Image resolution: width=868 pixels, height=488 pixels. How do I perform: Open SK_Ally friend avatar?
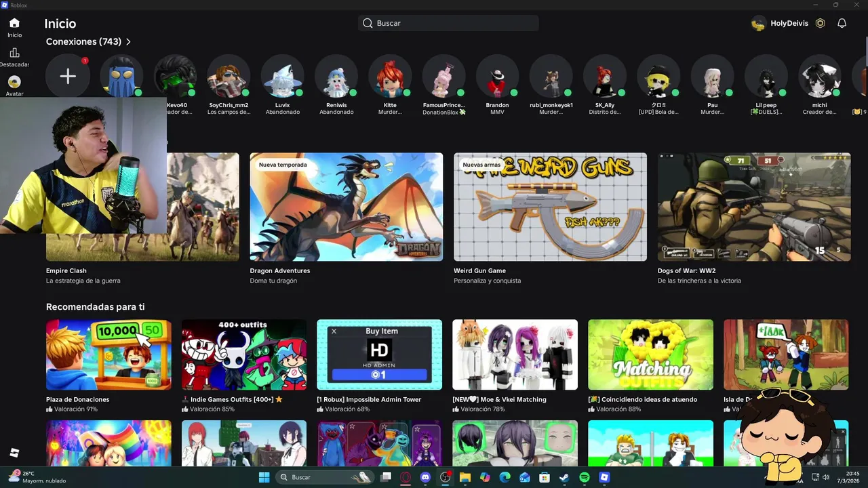point(605,77)
